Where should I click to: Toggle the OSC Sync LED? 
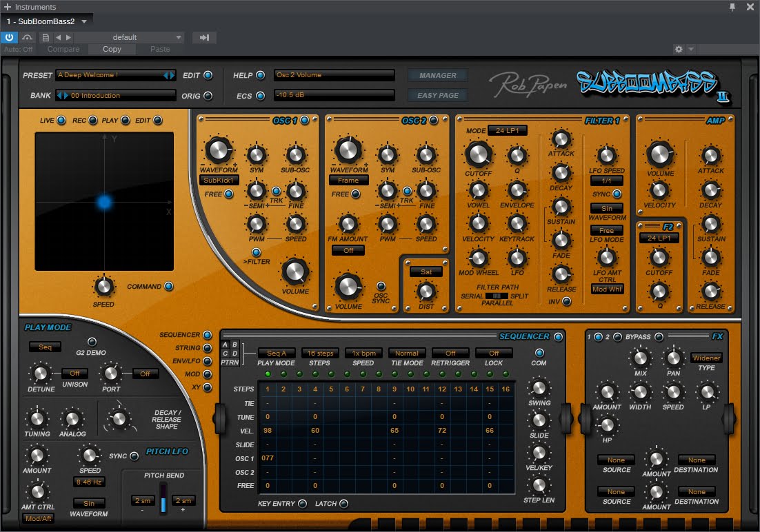[x=381, y=286]
